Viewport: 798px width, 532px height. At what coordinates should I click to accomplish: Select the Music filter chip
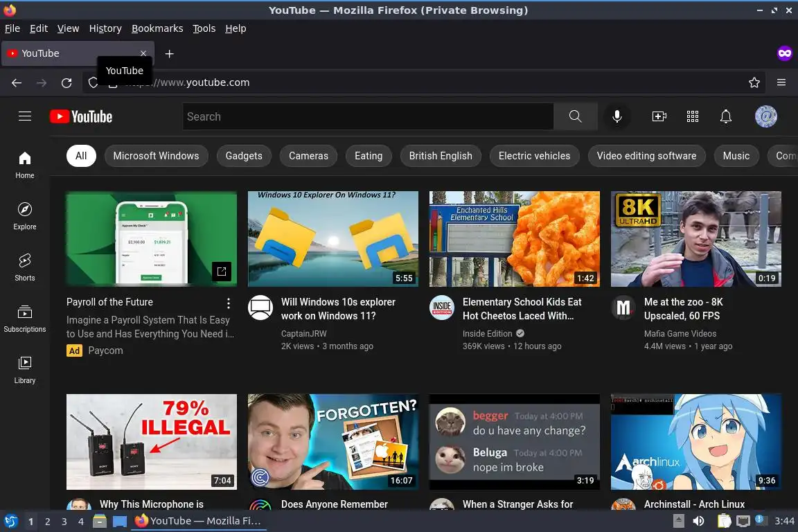tap(736, 156)
